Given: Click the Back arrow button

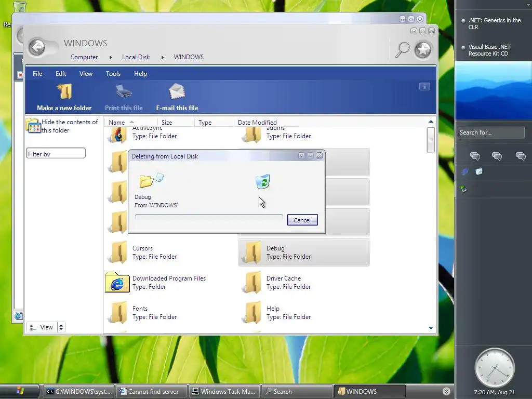Looking at the screenshot, I should pos(37,47).
